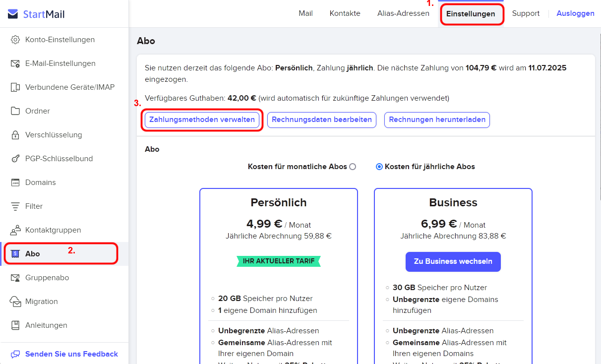The image size is (601, 364).
Task: Select Kosten für jährliche Abos radio
Action: tap(379, 167)
